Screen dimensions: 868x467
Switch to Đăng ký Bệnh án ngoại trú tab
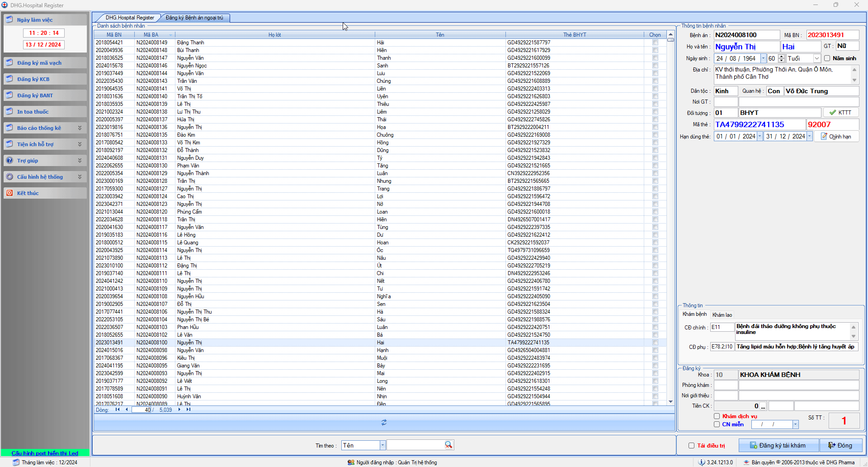(194, 18)
